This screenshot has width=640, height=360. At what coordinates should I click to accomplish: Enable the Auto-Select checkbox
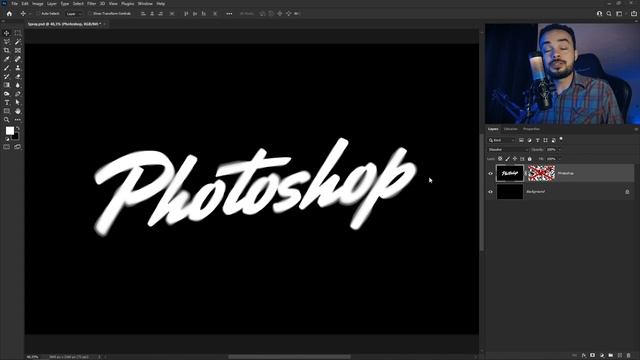pos(38,13)
